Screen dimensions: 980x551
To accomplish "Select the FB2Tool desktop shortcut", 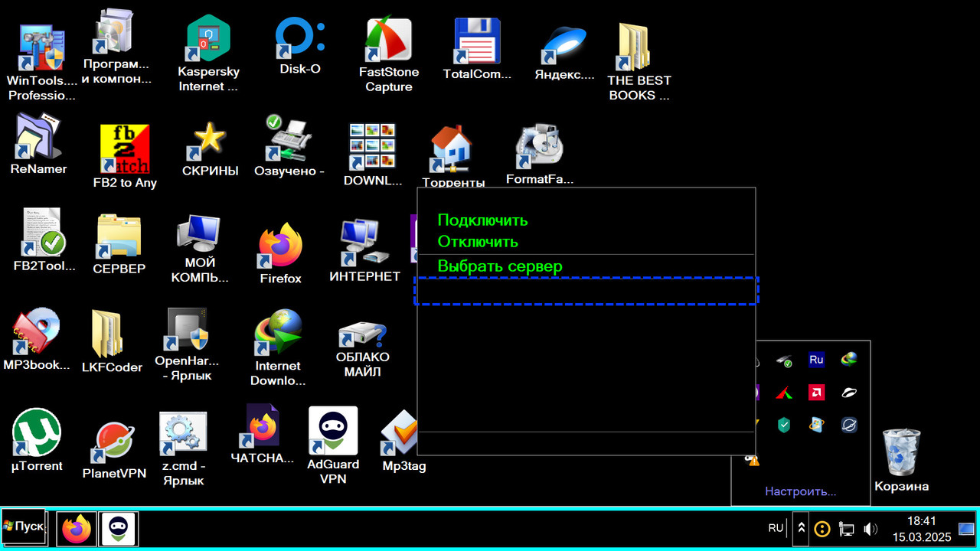I will pyautogui.click(x=44, y=241).
